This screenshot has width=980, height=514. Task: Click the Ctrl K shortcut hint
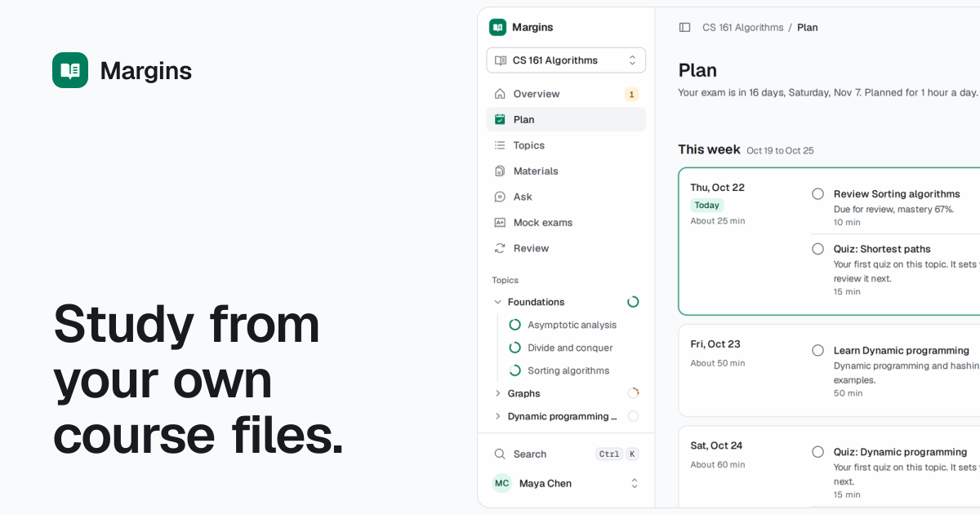coord(617,454)
